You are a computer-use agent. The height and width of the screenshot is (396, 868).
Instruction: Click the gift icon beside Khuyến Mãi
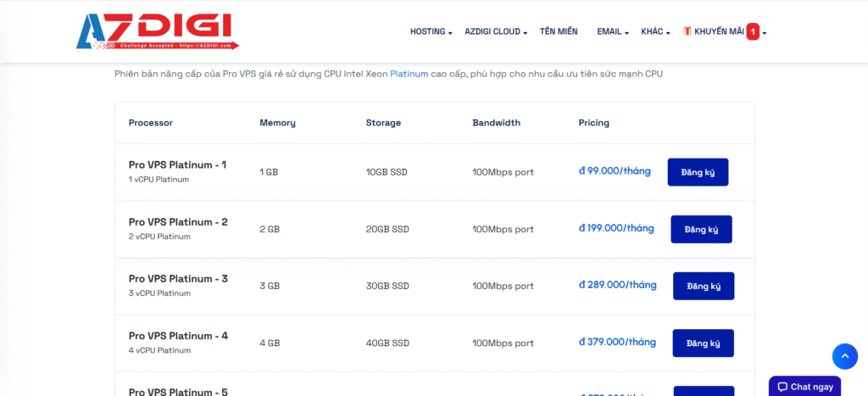(x=687, y=31)
